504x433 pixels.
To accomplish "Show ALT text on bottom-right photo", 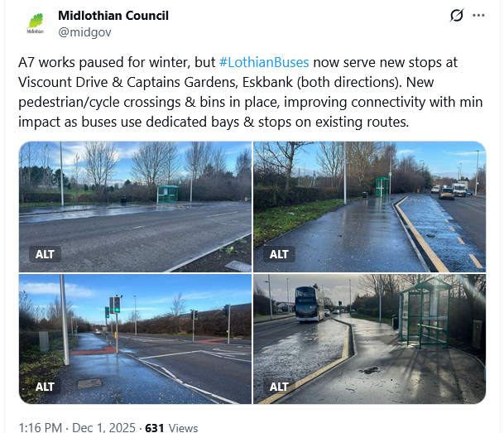I will tap(279, 387).
